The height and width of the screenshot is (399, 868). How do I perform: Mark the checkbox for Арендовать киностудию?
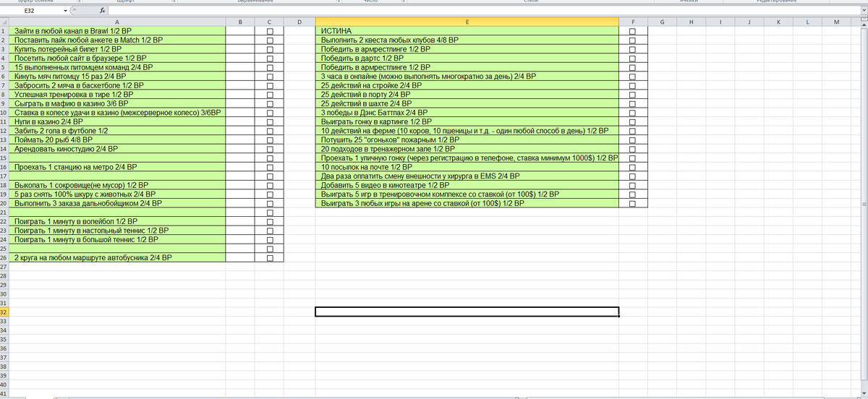pos(270,149)
